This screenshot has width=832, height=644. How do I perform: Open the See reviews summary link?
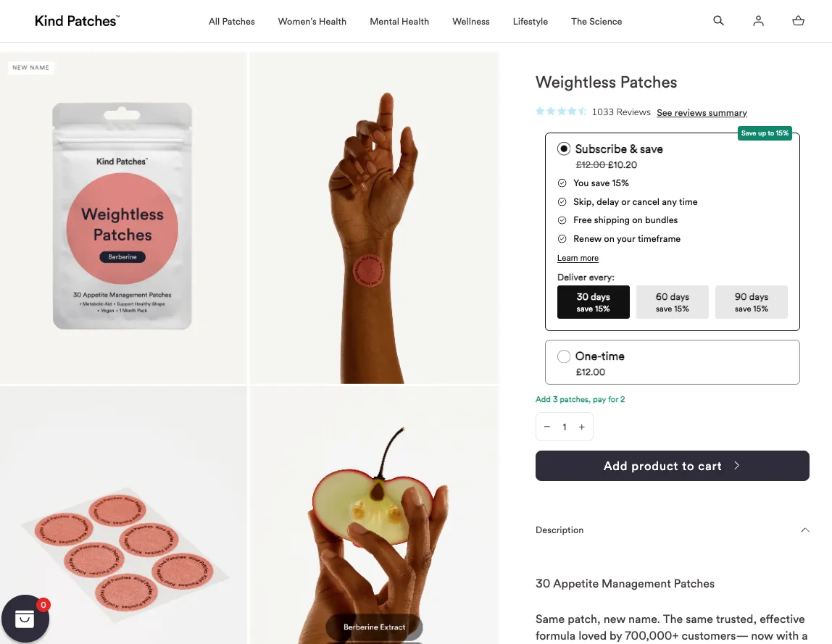[x=702, y=113]
